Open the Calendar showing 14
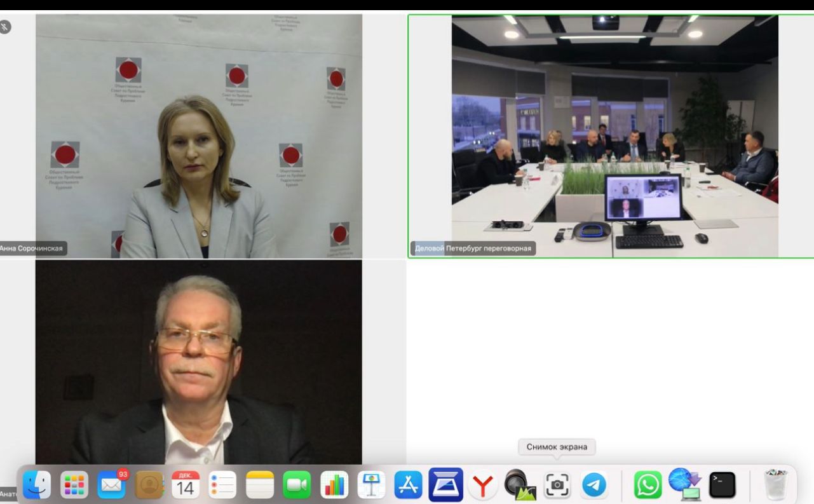Screen dimensions: 814x504 point(186,486)
